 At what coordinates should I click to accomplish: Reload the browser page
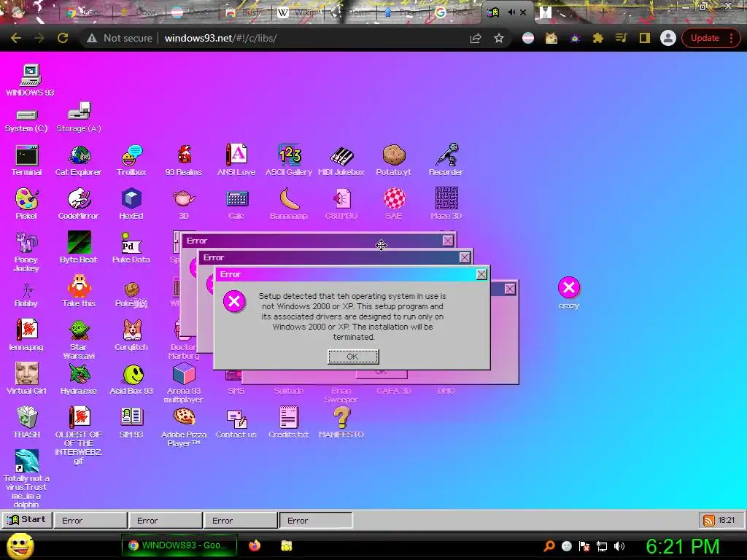[63, 38]
